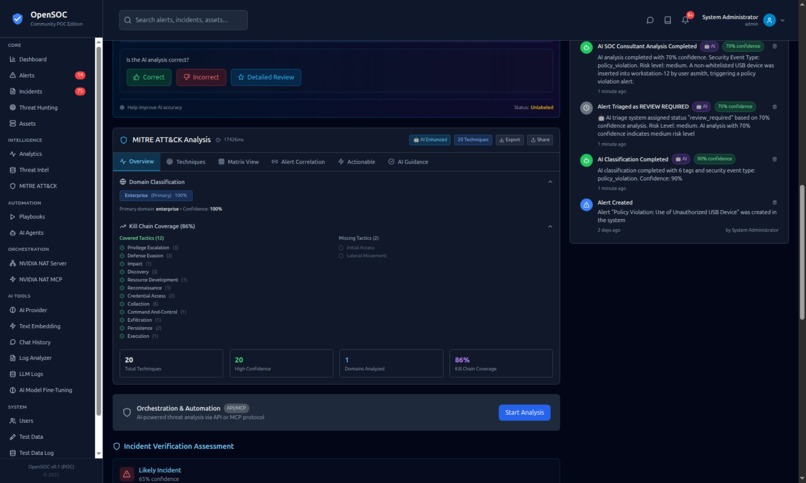Select Credential Access covered tactic
This screenshot has width=806, height=483.
click(x=146, y=296)
